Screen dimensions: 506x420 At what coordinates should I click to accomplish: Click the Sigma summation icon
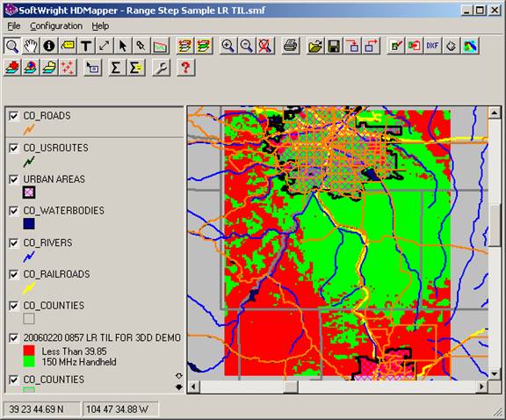116,68
